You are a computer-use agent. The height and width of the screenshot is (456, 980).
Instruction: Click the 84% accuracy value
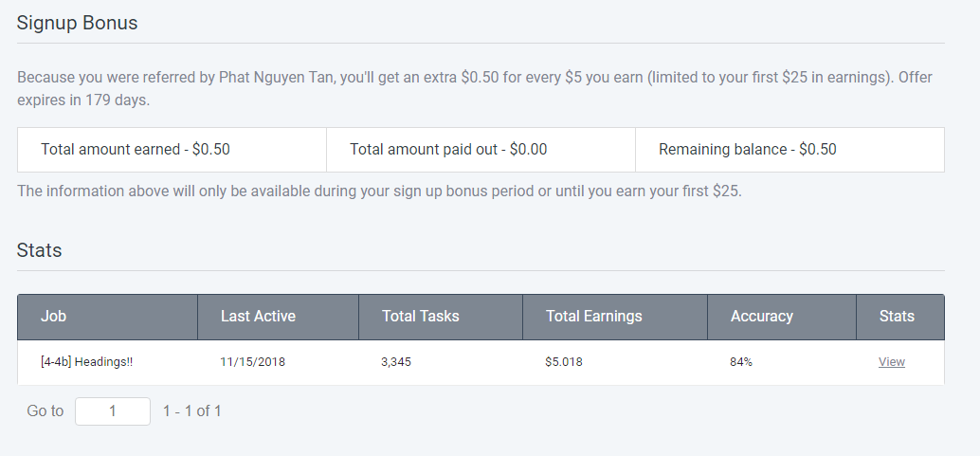[x=741, y=362]
